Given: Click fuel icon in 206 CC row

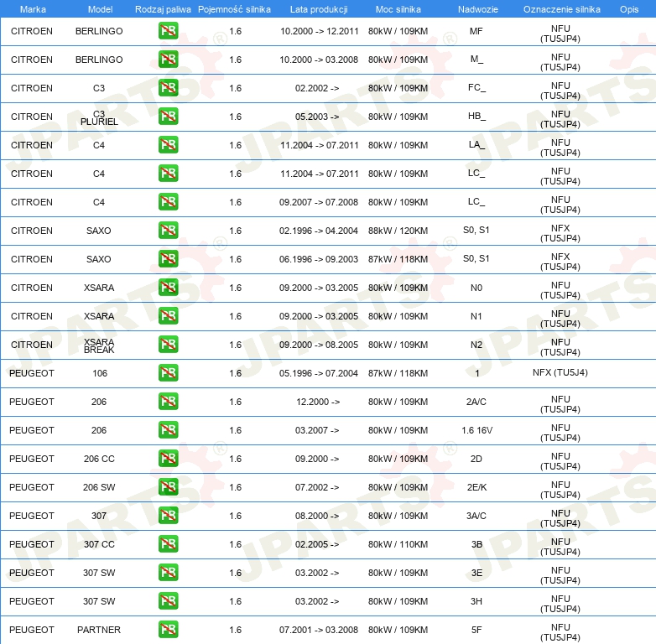Looking at the screenshot, I should tap(168, 459).
